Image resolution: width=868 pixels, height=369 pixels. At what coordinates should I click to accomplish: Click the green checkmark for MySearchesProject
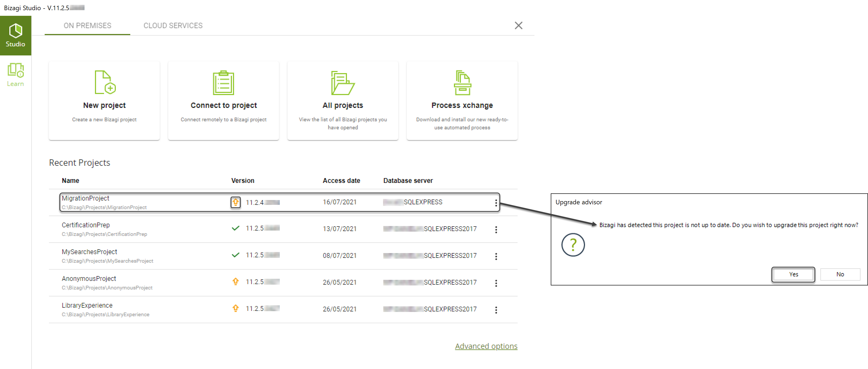[x=236, y=255]
